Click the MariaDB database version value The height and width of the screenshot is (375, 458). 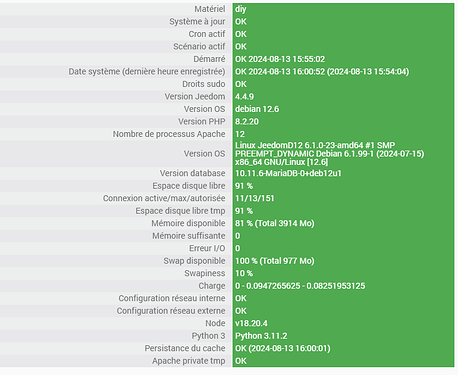point(288,173)
